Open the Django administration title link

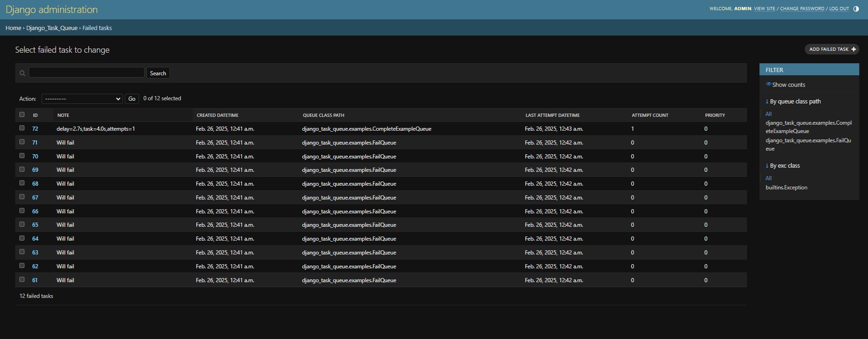[x=52, y=9]
